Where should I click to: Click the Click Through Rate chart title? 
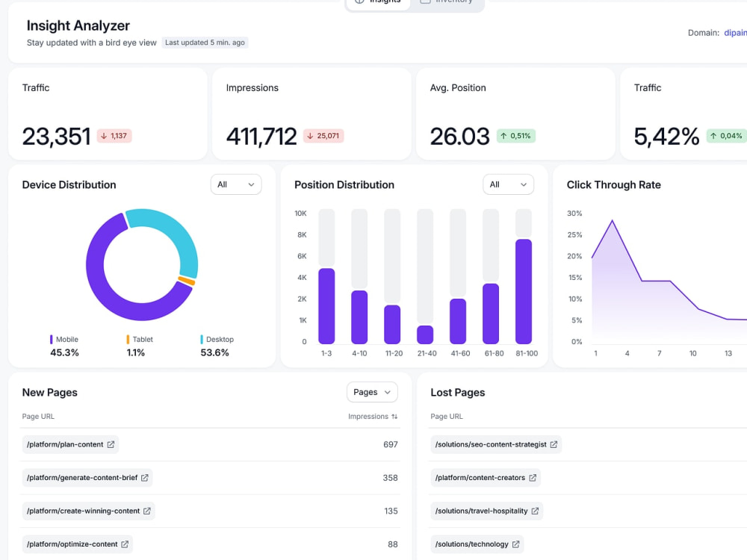[x=613, y=184]
